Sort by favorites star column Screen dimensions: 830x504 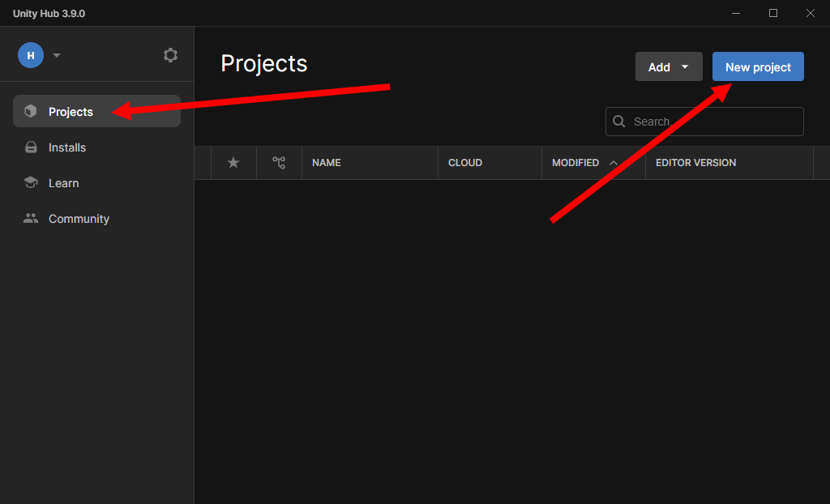pyautogui.click(x=233, y=163)
